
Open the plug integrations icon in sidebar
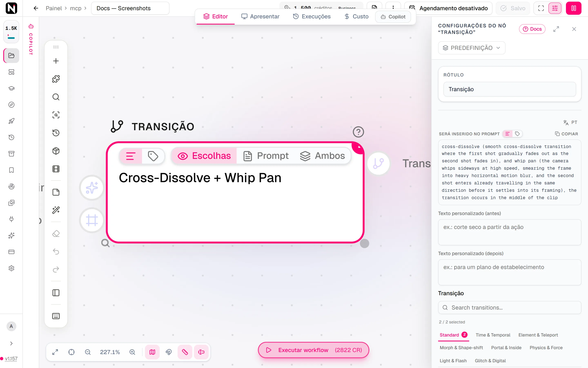pyautogui.click(x=11, y=219)
